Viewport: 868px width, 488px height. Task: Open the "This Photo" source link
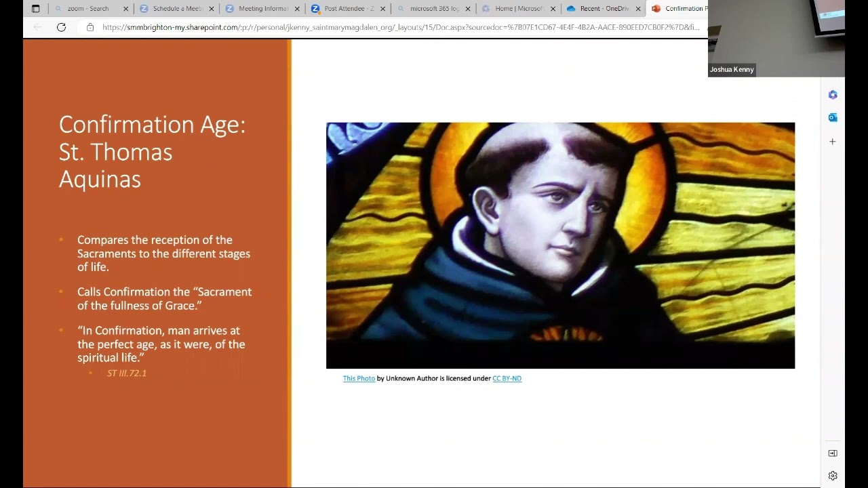[359, 378]
